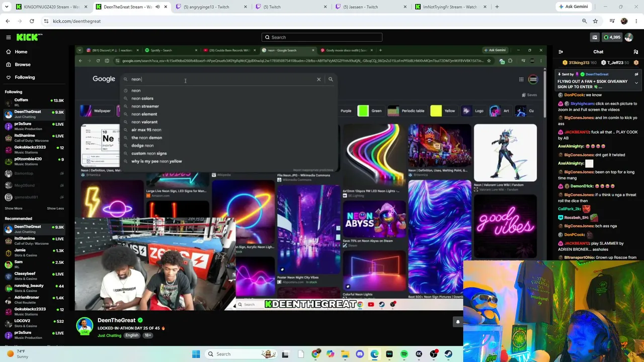Viewport: 644px width, 362px height.
Task: Open the Kick shop box icon
Action: click(x=595, y=37)
